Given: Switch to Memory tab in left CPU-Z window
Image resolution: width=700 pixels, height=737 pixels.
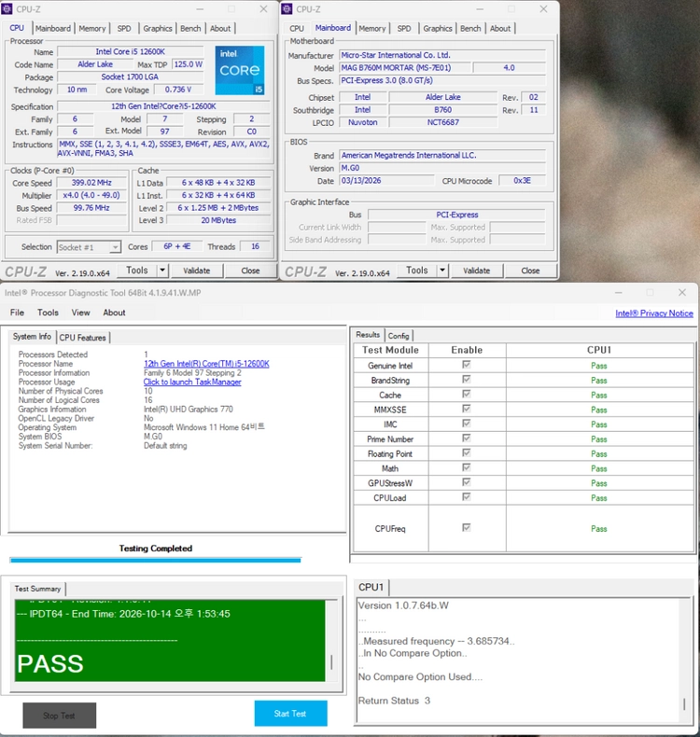Looking at the screenshot, I should [x=92, y=29].
